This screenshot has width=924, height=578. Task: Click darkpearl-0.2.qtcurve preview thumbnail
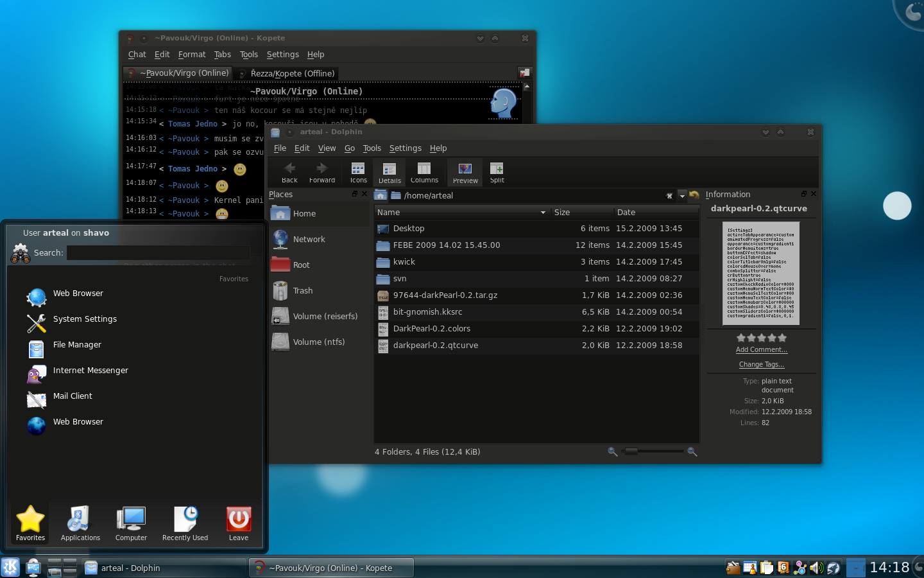(761, 273)
